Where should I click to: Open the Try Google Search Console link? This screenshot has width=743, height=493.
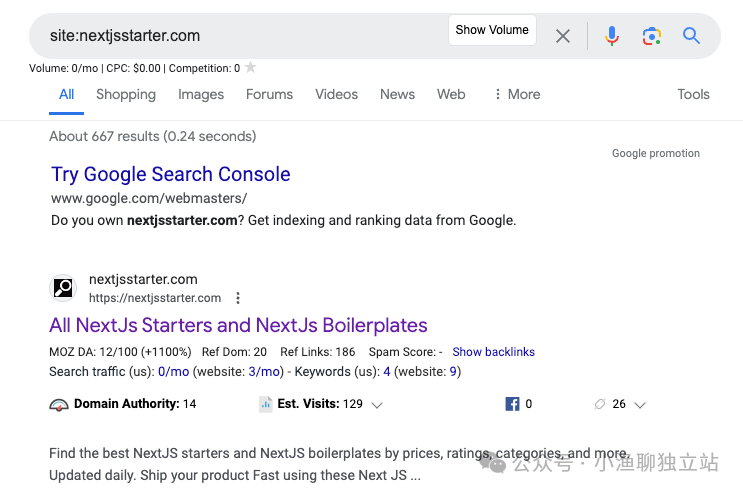pyautogui.click(x=171, y=174)
